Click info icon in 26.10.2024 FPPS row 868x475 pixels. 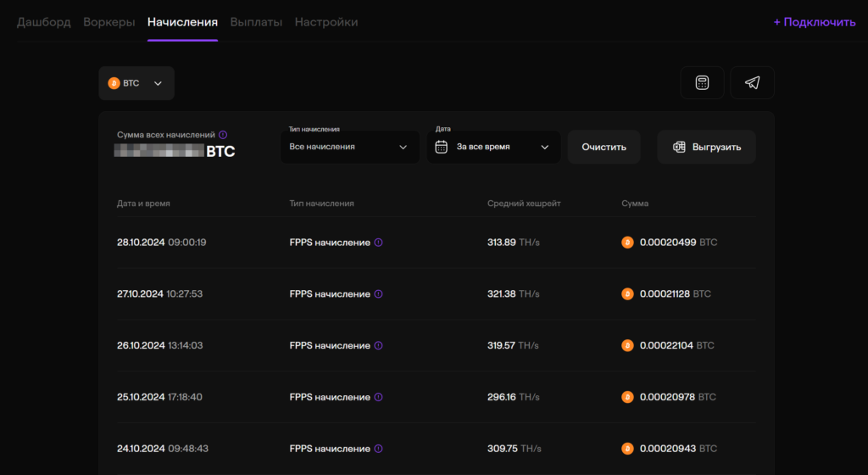pos(378,345)
